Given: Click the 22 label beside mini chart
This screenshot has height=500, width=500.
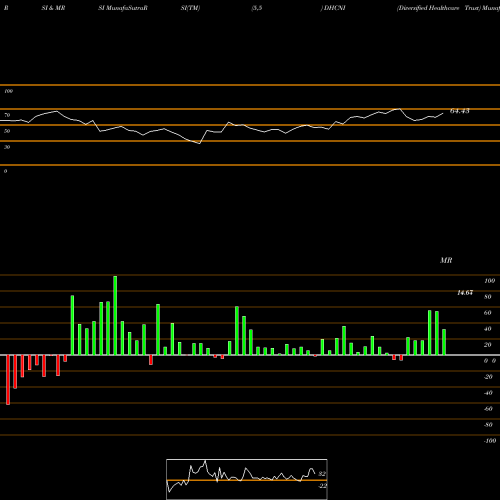Looking at the screenshot, I should pos(323,486).
